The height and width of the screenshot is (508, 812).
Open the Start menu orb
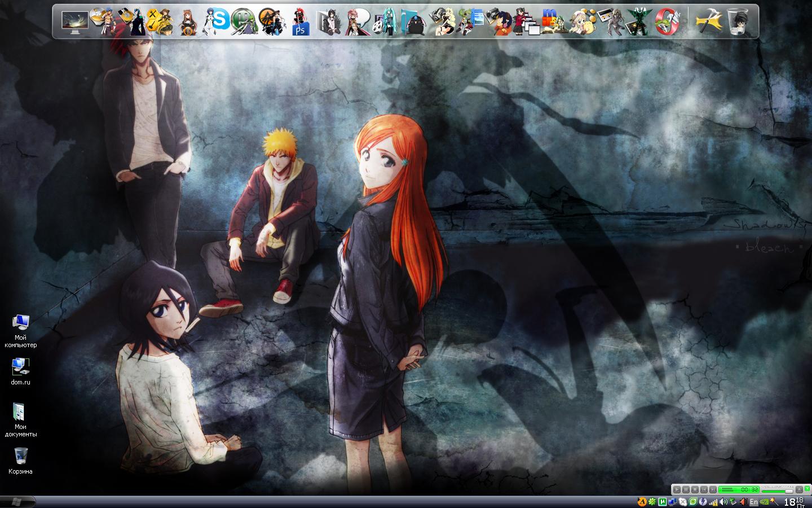[17, 501]
